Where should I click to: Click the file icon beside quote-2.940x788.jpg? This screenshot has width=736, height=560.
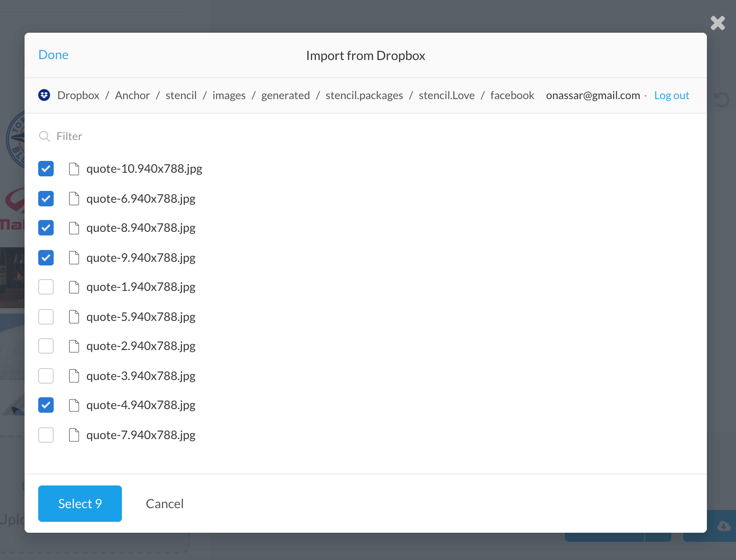pos(74,346)
